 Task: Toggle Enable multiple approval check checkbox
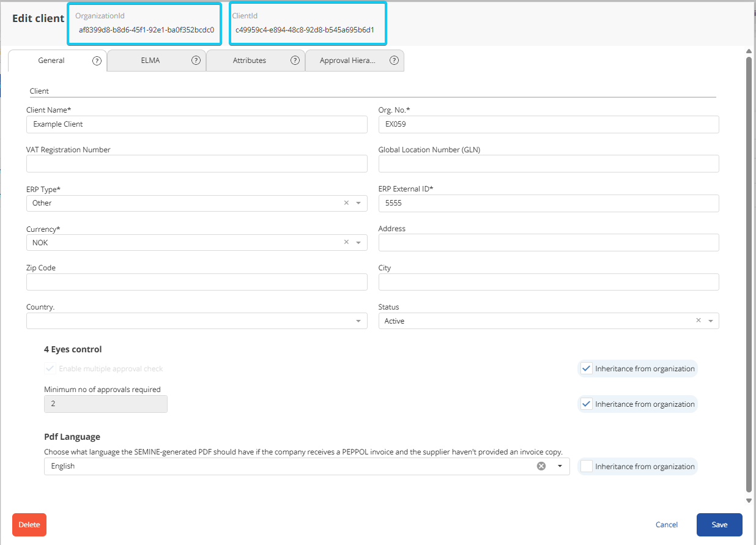tap(50, 369)
